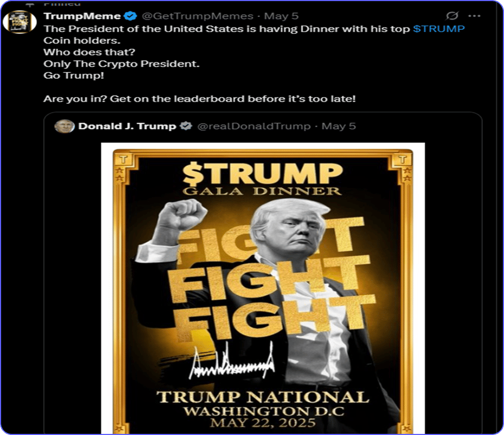Click TrumpMeme's blue verified badge
Viewport: 504px width, 435px height.
pos(130,16)
